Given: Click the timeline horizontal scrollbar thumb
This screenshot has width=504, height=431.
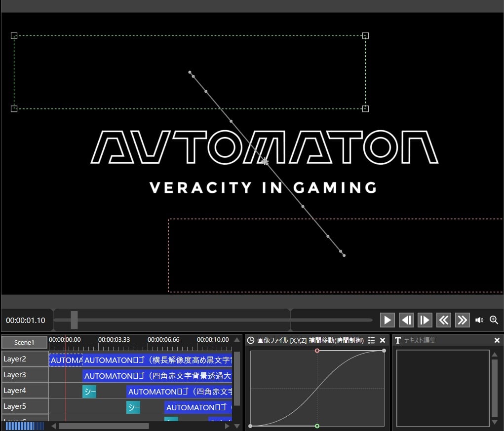Looking at the screenshot, I should [x=104, y=426].
